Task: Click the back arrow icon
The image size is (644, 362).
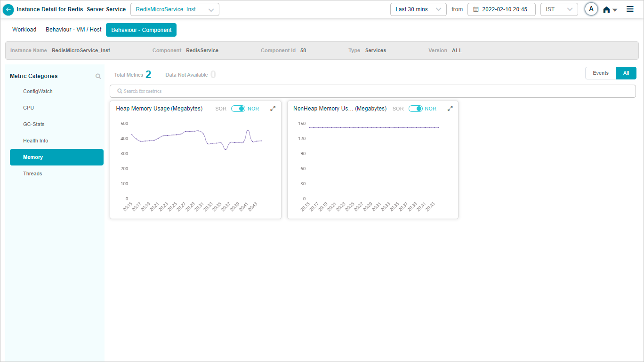Action: click(x=8, y=9)
